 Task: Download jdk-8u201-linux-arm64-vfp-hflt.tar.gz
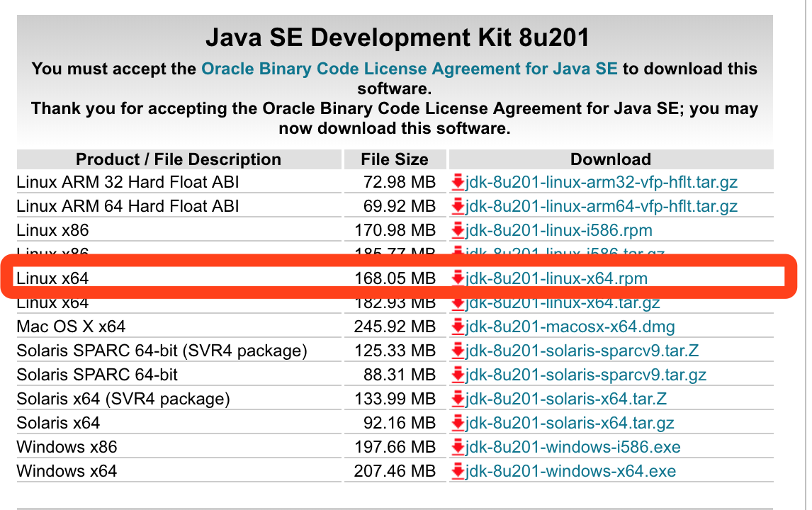pos(602,206)
